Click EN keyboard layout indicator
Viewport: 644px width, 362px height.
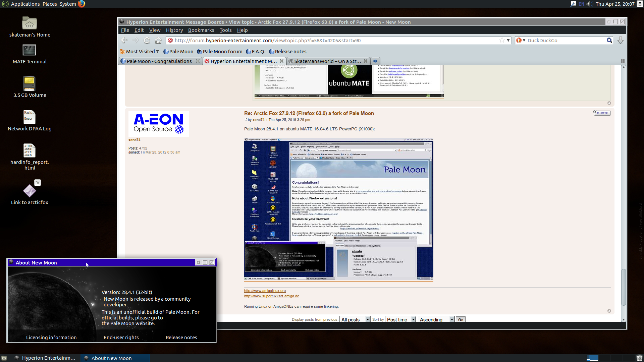(x=581, y=4)
